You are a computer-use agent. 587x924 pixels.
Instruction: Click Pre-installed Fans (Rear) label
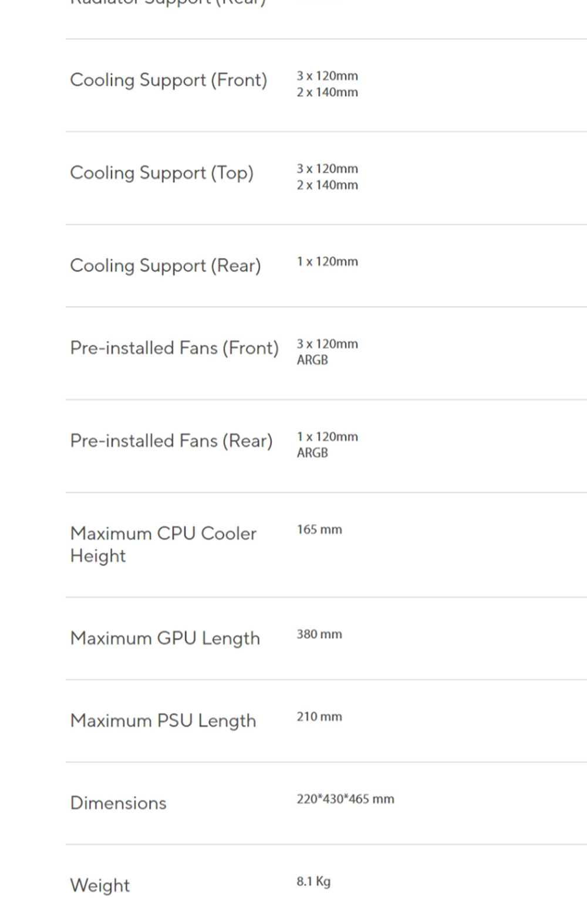pos(171,441)
